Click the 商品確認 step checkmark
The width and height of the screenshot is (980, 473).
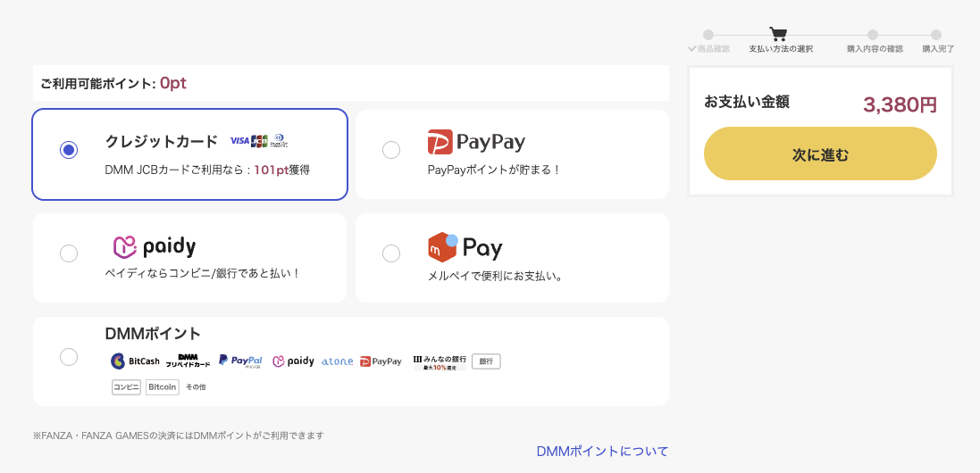click(691, 49)
